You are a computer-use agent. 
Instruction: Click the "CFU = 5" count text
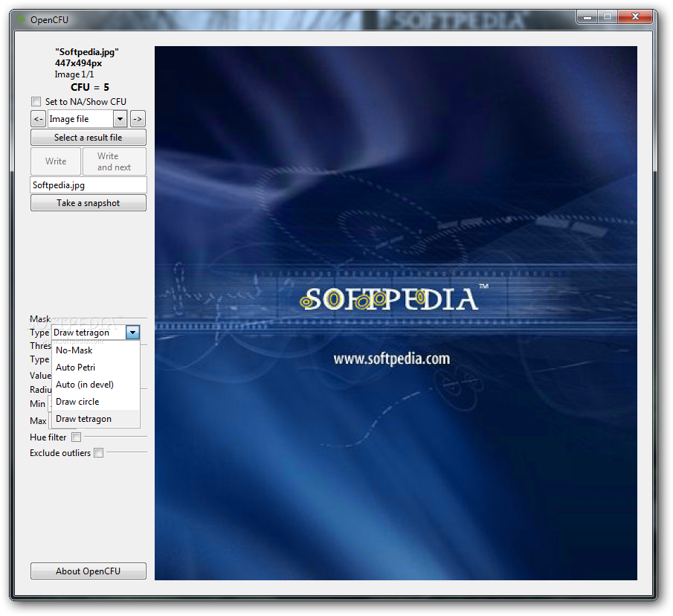pos(90,87)
